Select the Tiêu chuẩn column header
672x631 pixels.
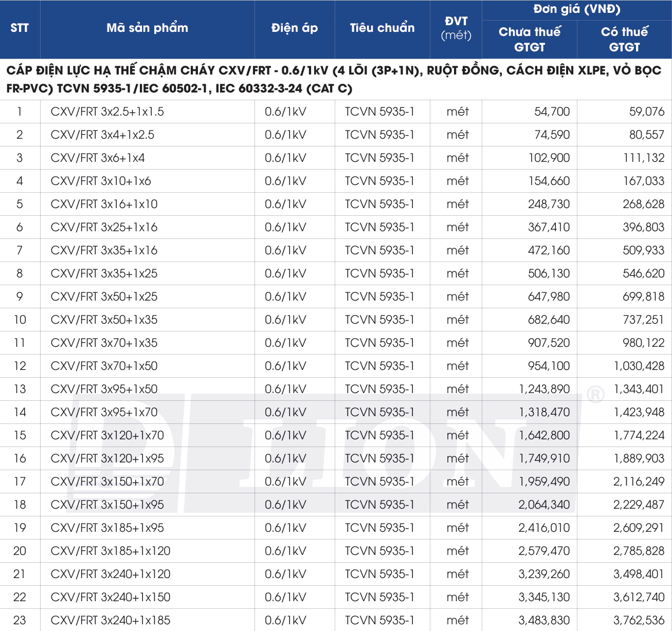[x=382, y=28]
